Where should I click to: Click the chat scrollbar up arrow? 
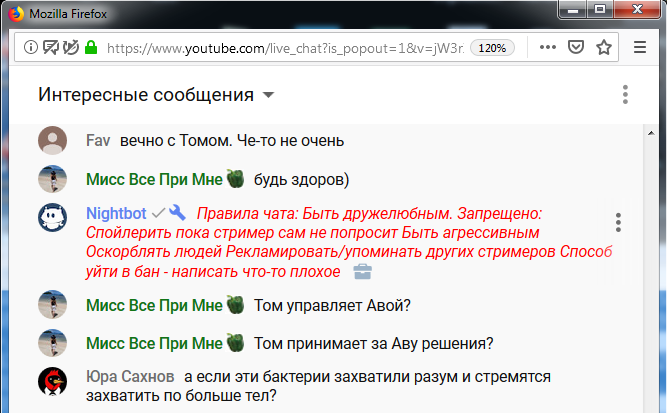coord(651,133)
